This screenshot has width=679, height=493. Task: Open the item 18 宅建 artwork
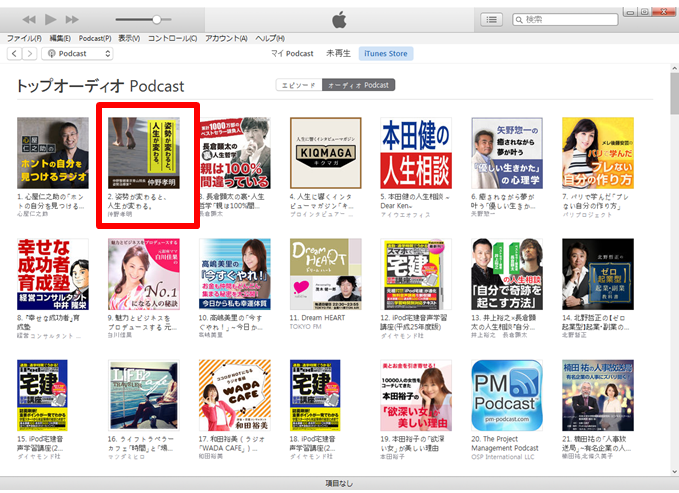(x=315, y=395)
